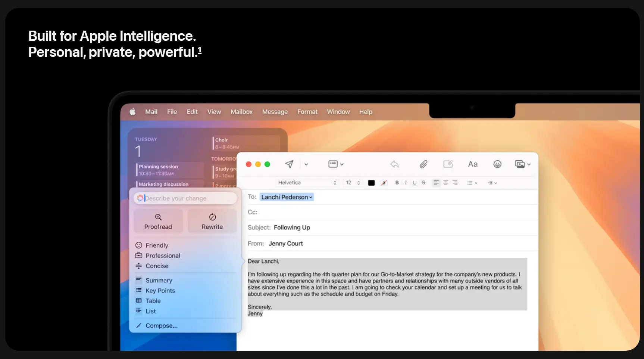644x359 pixels.
Task: Open the Marketing discussion calendar event
Action: pyautogui.click(x=170, y=184)
